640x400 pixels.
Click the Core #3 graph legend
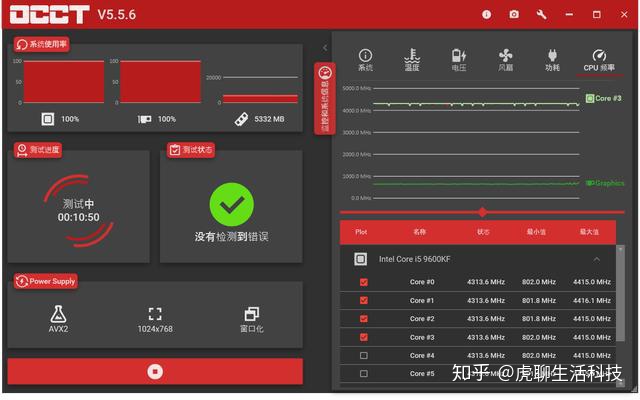(604, 98)
